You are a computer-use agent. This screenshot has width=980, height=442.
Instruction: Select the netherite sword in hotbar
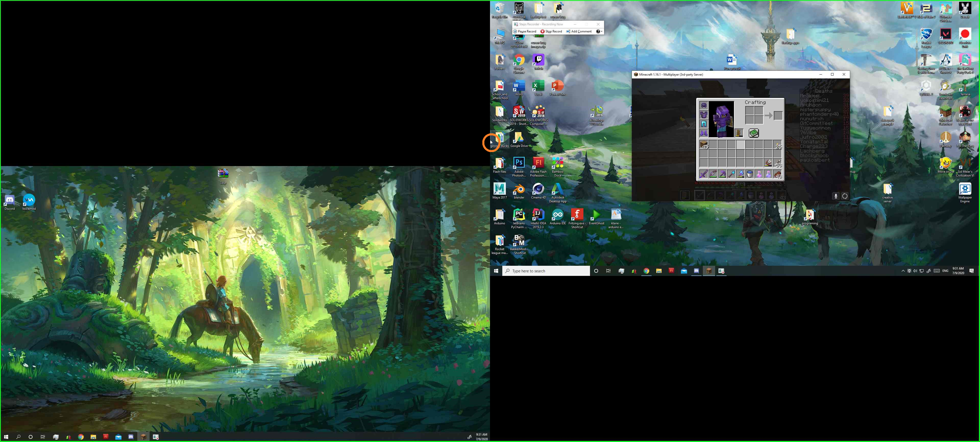point(704,174)
